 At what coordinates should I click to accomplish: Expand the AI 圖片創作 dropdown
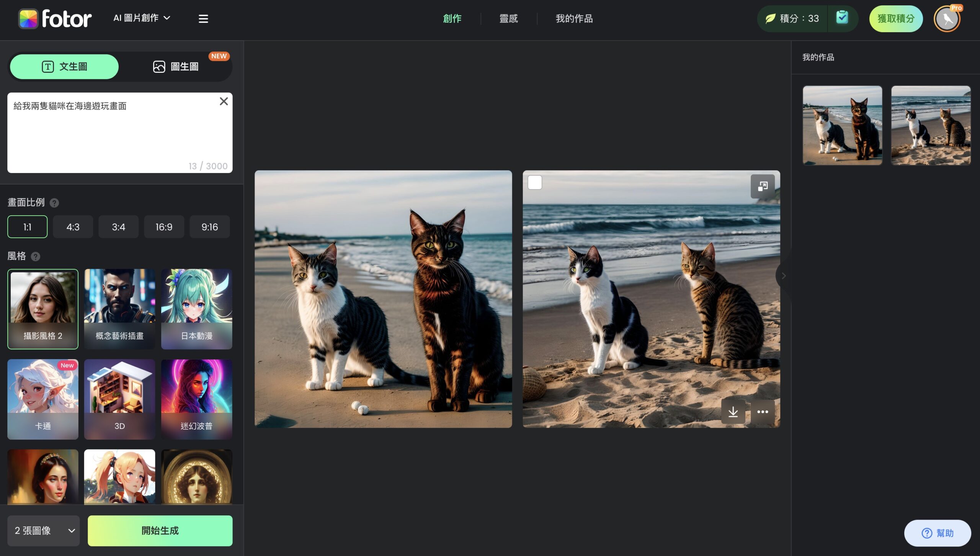click(x=142, y=18)
